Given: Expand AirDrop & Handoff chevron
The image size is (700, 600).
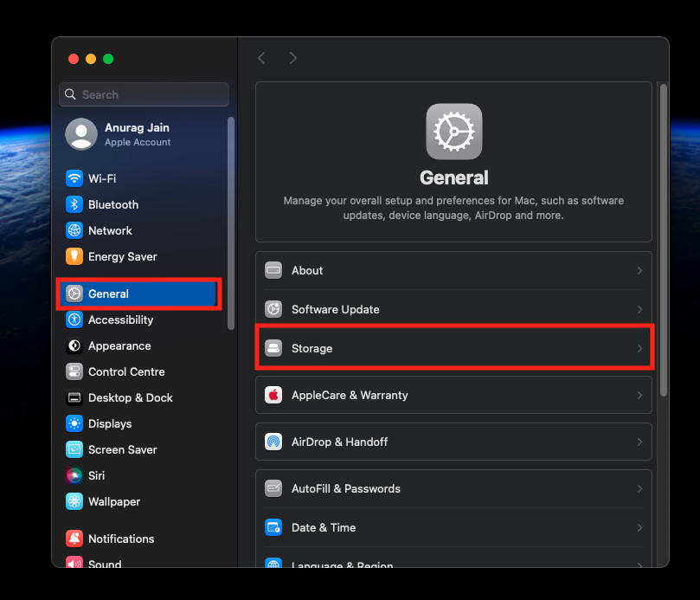Looking at the screenshot, I should click(x=639, y=442).
